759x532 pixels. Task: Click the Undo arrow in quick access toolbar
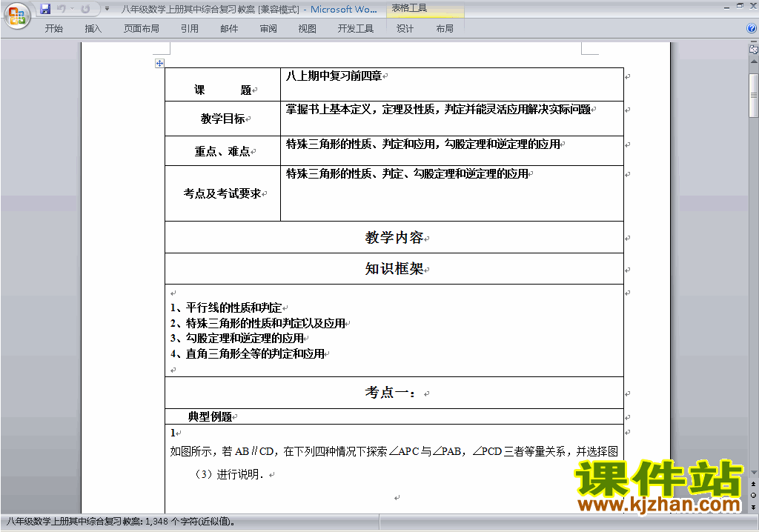point(62,9)
